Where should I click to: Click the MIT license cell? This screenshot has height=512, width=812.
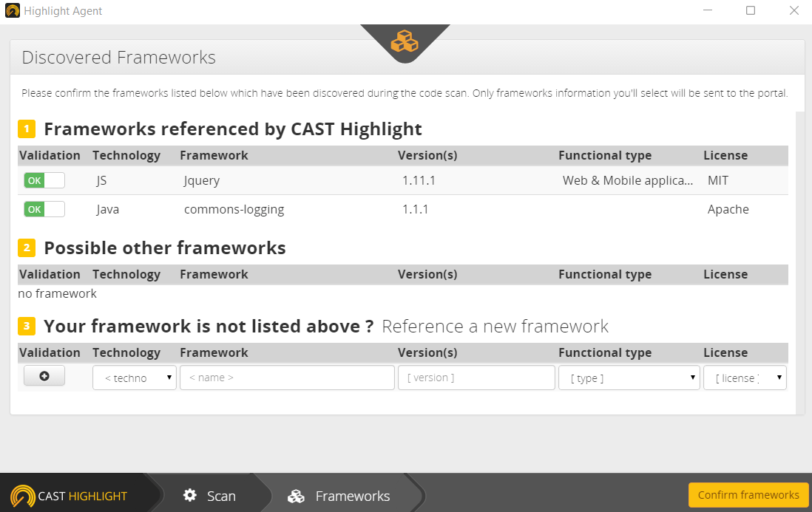coord(718,180)
